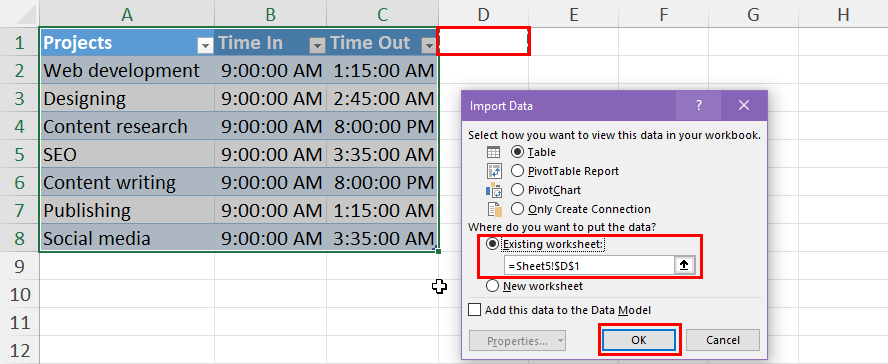
Task: Click the Only Create Connection icon
Action: coord(493,209)
